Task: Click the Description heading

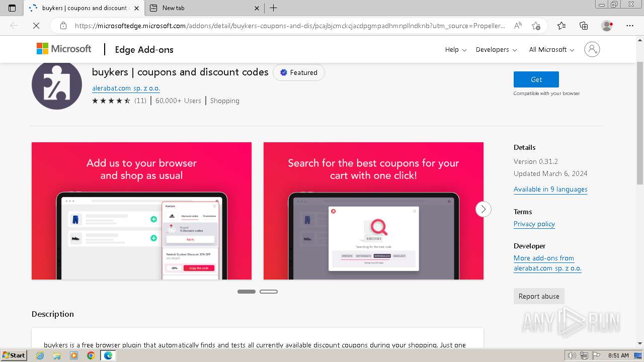Action: [53, 314]
